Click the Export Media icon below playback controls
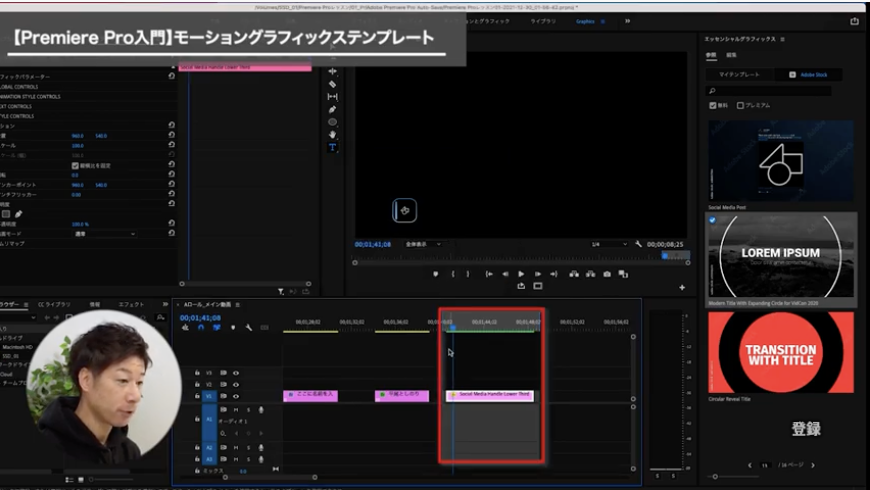This screenshot has width=870, height=490. coord(521,286)
